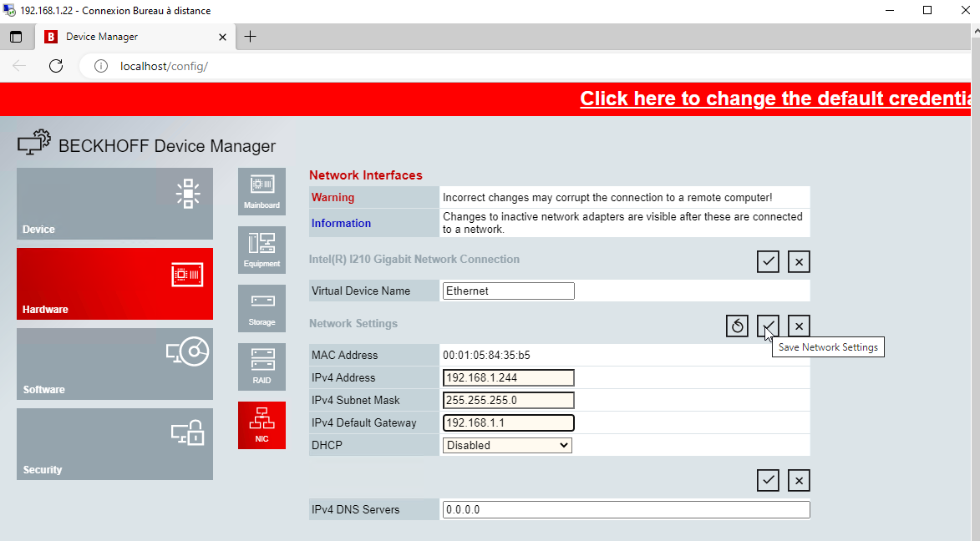Minimize the remote desktop window

890,11
